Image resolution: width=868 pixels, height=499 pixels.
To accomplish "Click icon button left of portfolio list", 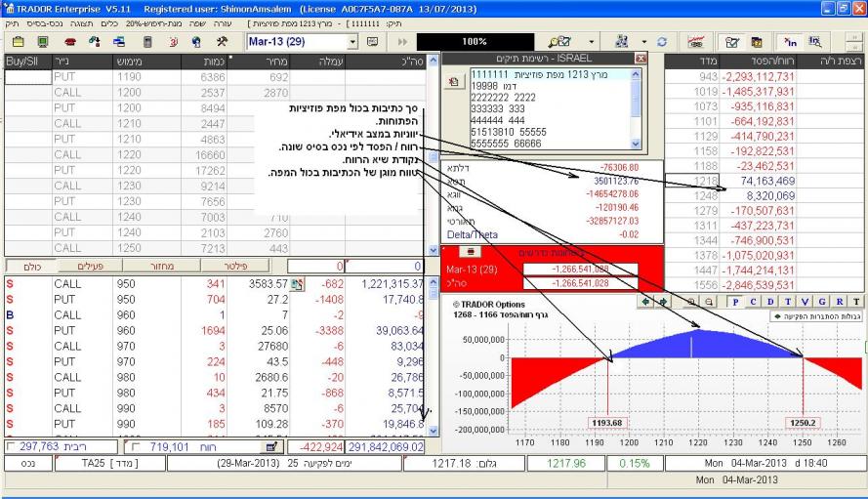I will [454, 82].
